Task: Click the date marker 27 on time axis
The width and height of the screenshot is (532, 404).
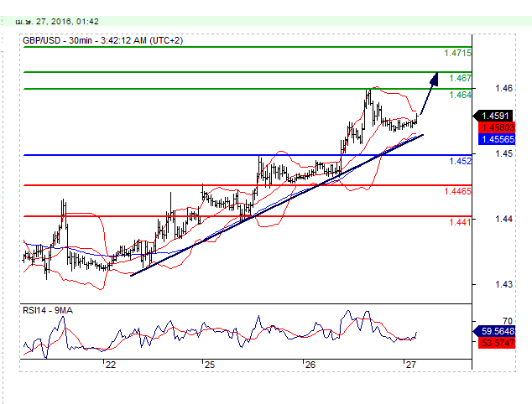Action: coord(410,365)
